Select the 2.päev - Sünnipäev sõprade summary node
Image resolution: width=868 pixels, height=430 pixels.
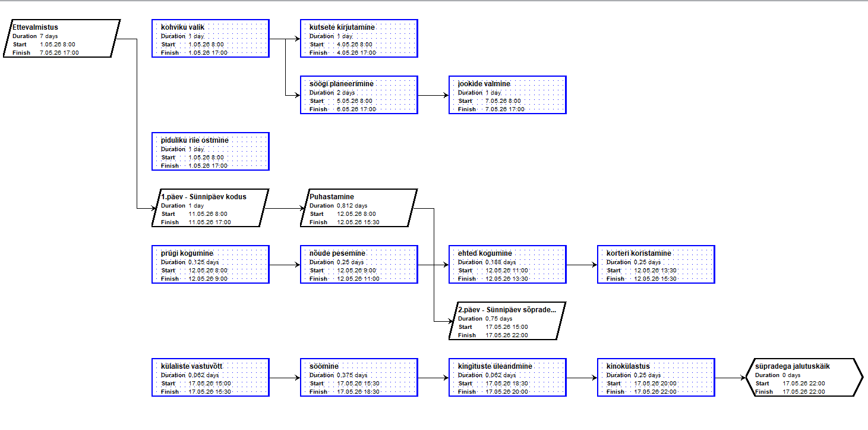[x=507, y=321]
